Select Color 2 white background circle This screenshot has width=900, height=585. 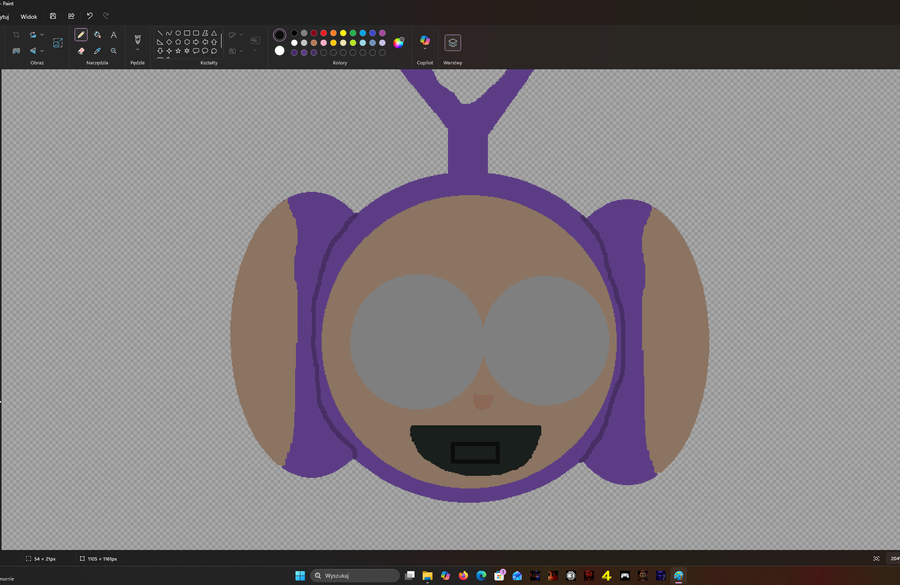280,51
